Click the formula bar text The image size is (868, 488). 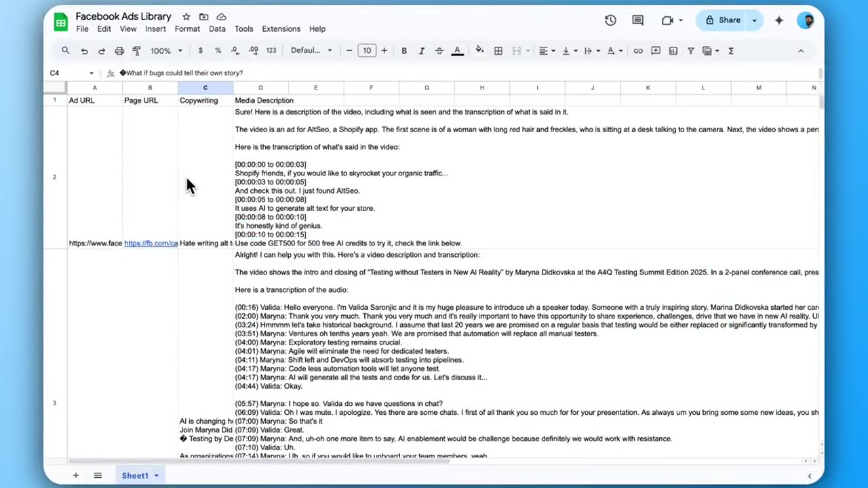pyautogui.click(x=181, y=73)
